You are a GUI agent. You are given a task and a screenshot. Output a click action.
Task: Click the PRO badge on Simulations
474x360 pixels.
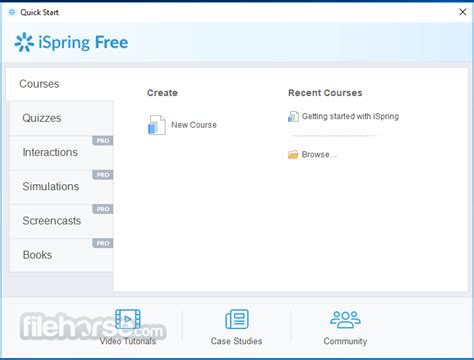(103, 175)
